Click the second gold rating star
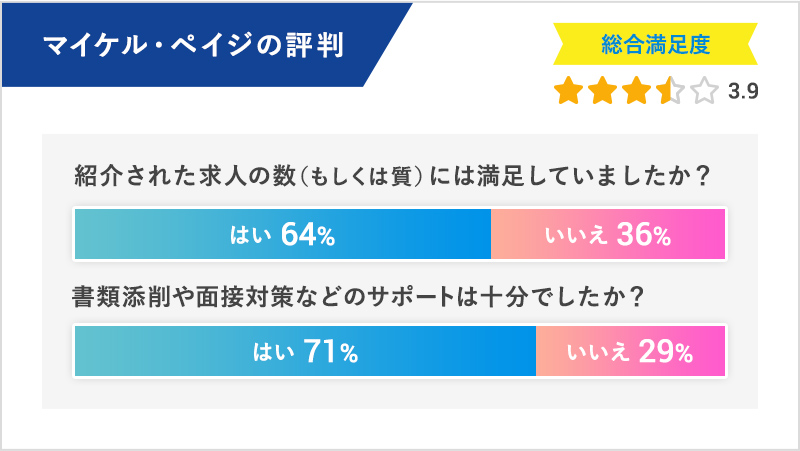800x451 pixels. click(x=603, y=92)
